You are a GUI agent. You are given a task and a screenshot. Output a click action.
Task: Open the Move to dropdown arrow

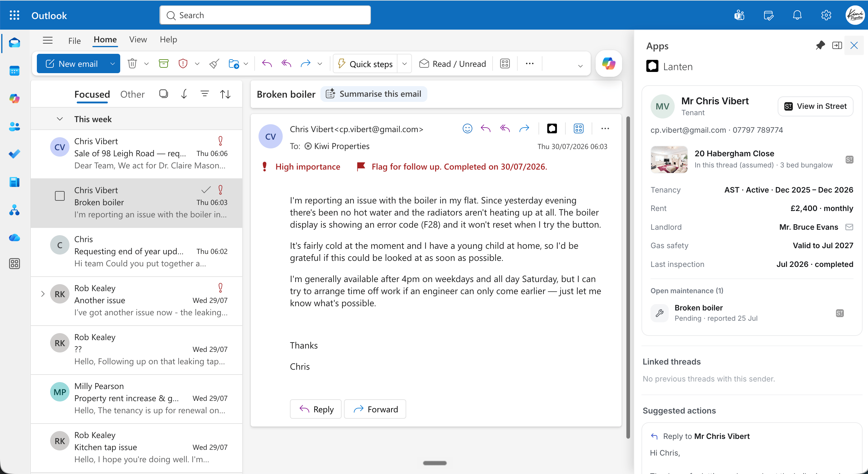click(246, 64)
